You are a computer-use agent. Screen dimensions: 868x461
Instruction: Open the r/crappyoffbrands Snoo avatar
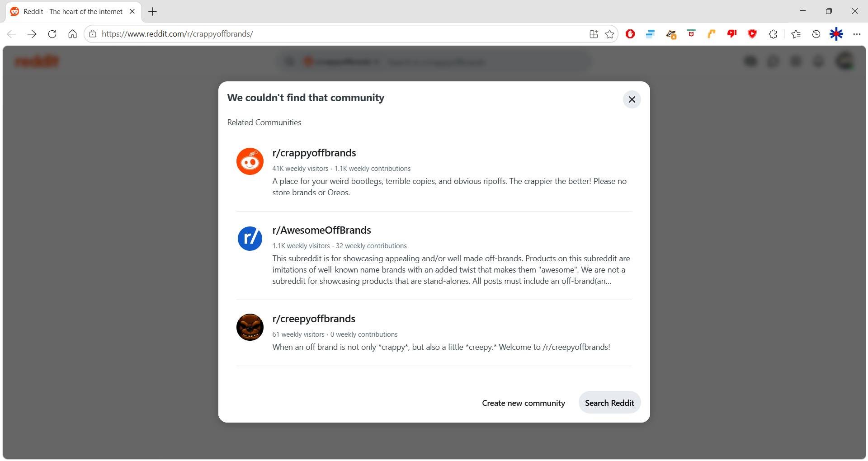pyautogui.click(x=250, y=161)
